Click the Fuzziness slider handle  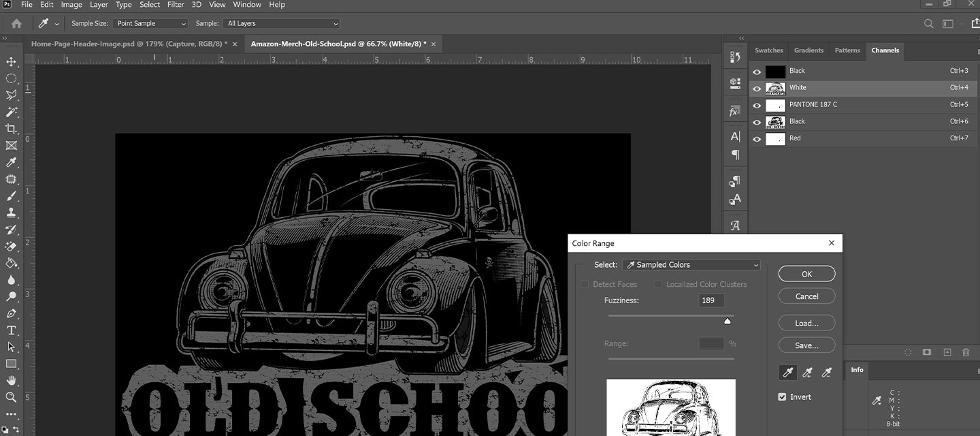click(727, 321)
